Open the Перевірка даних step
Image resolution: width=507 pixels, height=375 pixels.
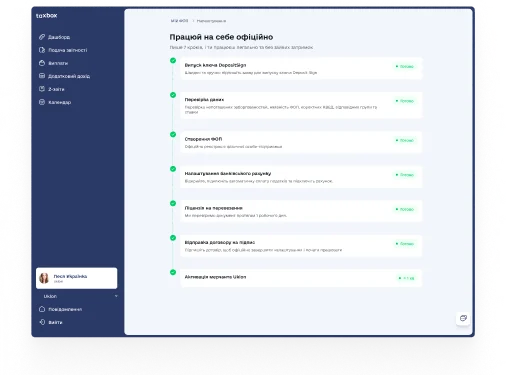click(301, 105)
